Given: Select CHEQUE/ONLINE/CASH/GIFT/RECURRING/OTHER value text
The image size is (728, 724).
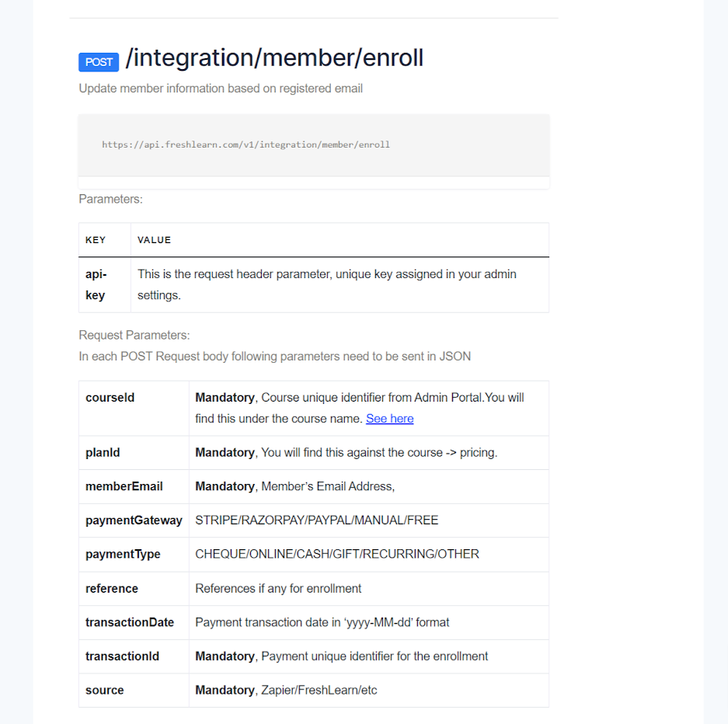Looking at the screenshot, I should (x=337, y=554).
